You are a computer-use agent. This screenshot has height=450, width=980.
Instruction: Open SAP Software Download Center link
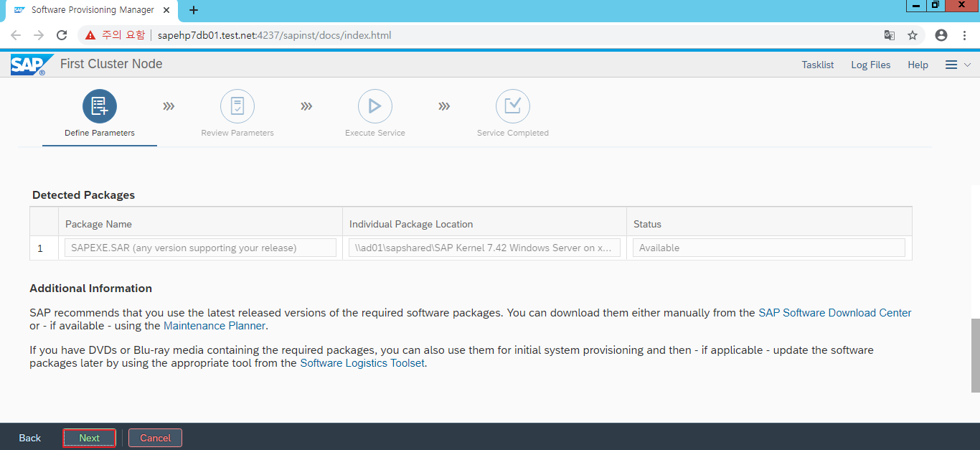pyautogui.click(x=835, y=313)
